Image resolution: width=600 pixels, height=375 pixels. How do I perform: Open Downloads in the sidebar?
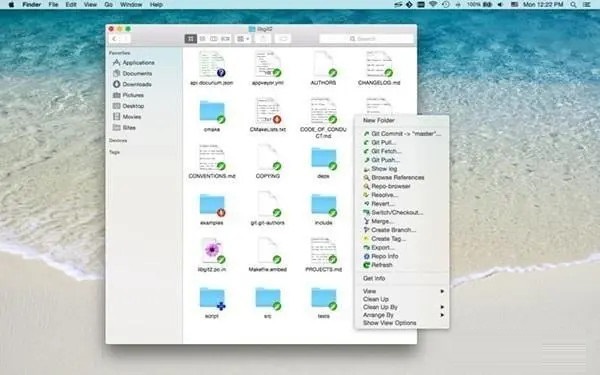tap(132, 84)
